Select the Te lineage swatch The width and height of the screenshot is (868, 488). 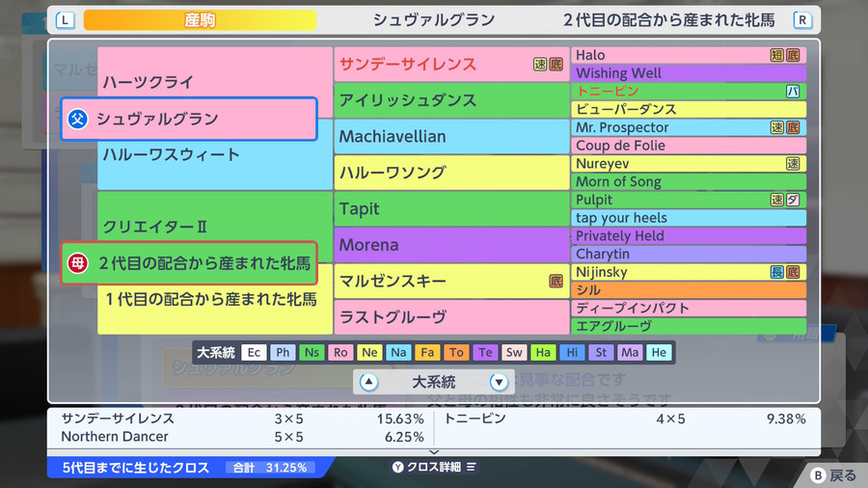tap(485, 352)
